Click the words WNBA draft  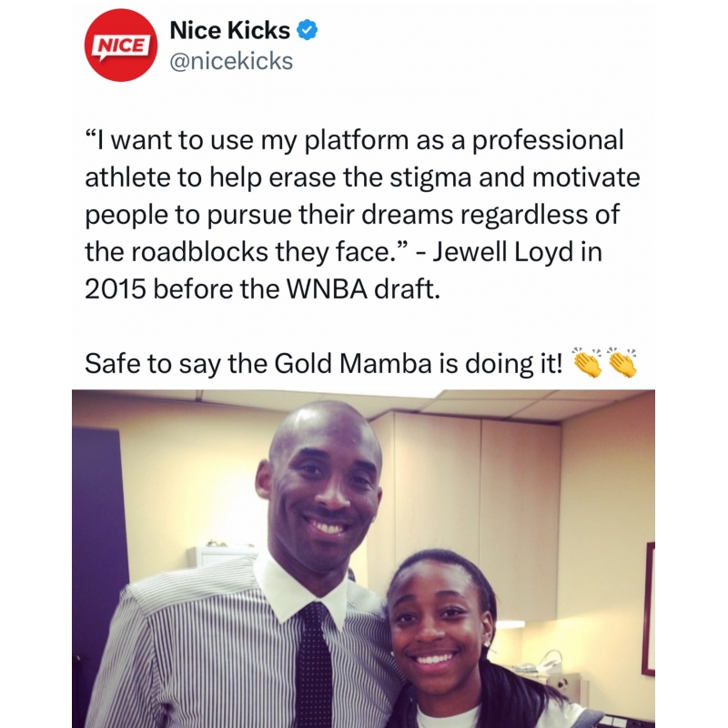coord(362,288)
